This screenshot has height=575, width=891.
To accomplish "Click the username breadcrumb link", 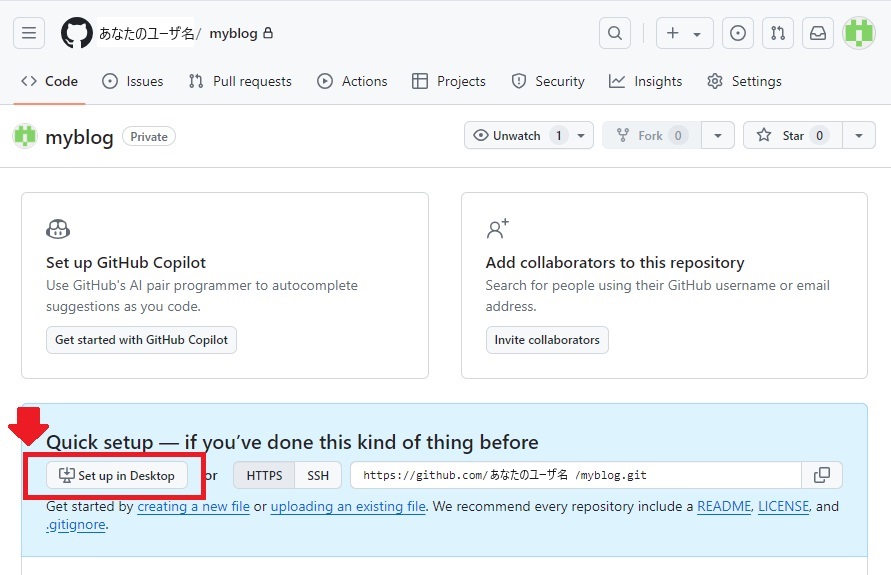I will click(x=147, y=34).
